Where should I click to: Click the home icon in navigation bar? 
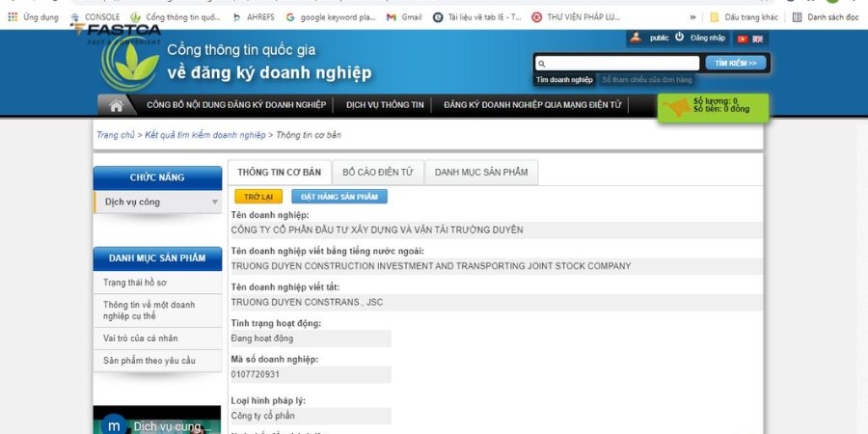pyautogui.click(x=117, y=106)
